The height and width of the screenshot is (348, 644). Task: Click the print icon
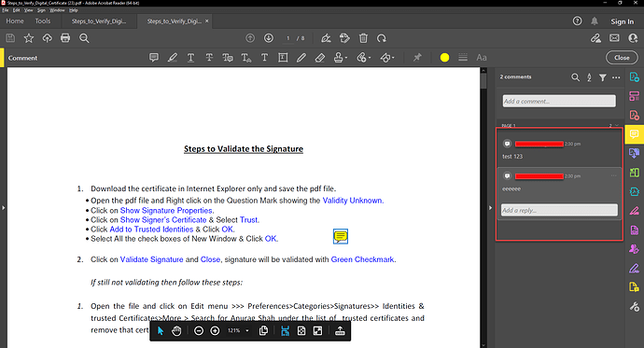click(65, 38)
